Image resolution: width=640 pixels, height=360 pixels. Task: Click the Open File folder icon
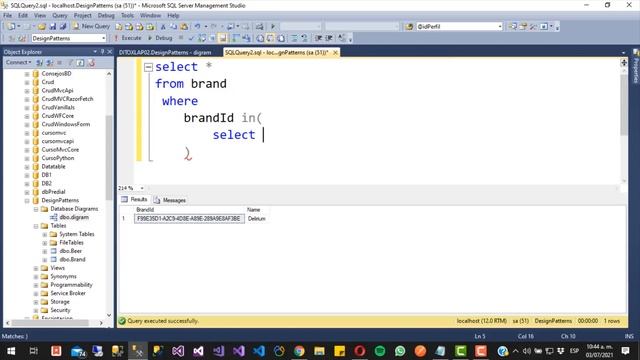(x=42, y=27)
